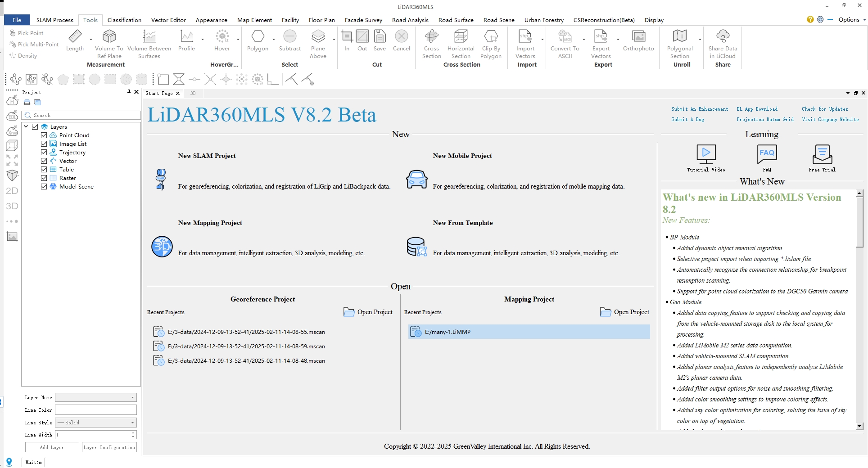This screenshot has height=468, width=868.
Task: Switch to the SLAM Process tab
Action: coord(54,20)
